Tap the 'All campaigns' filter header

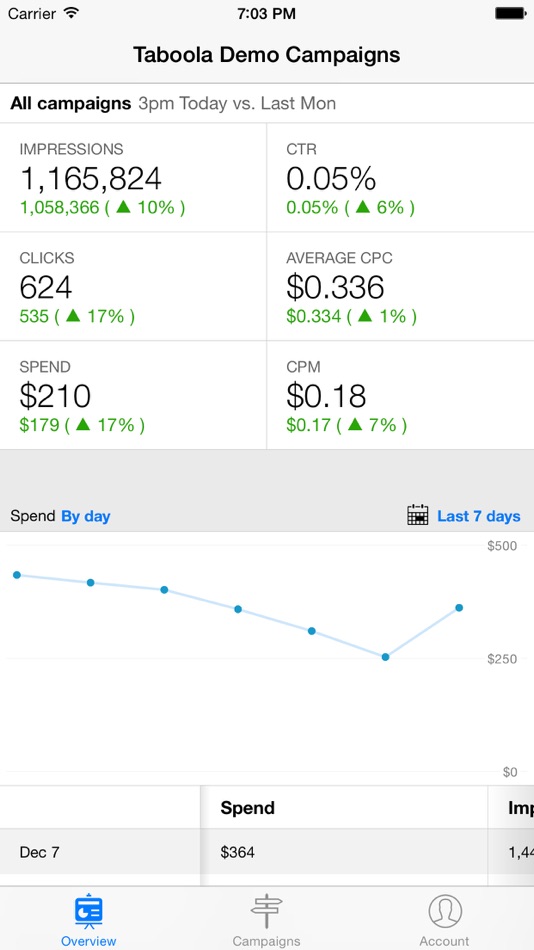70,104
